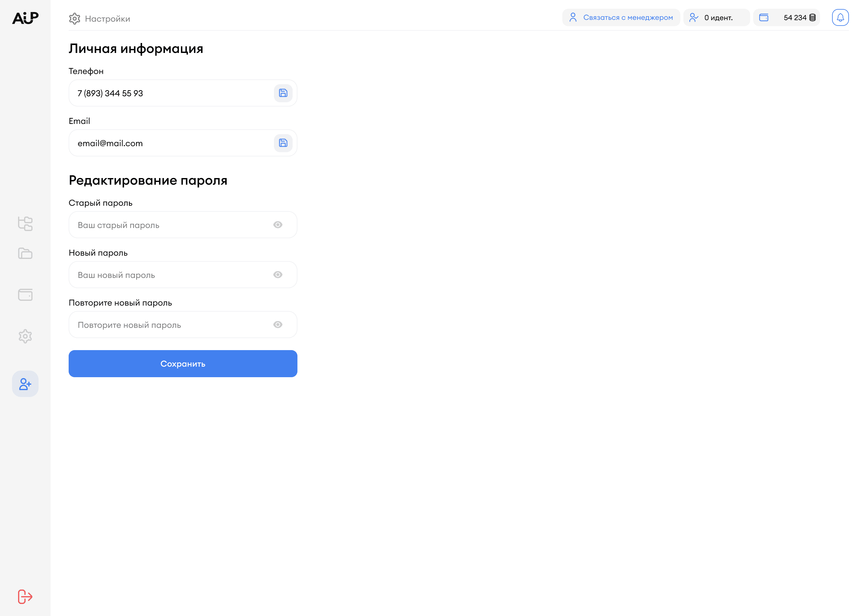The width and height of the screenshot is (867, 616).
Task: Click the red logout icon
Action: [x=25, y=596]
